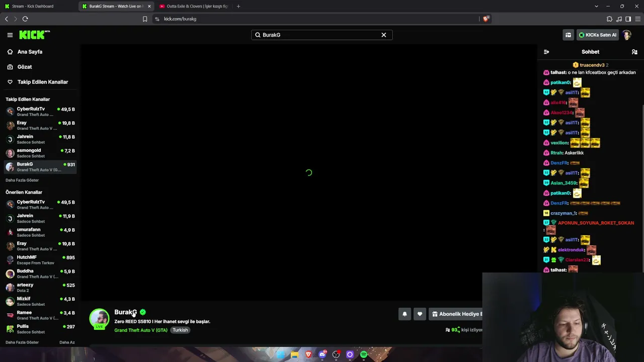Click Abonelik Hediye Et gift button
This screenshot has height=362, width=644.
(456, 314)
